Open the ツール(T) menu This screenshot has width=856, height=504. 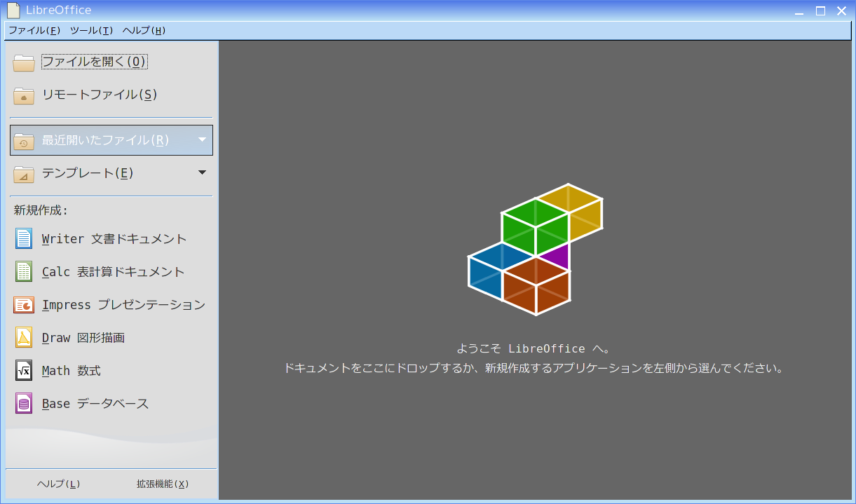click(x=91, y=31)
